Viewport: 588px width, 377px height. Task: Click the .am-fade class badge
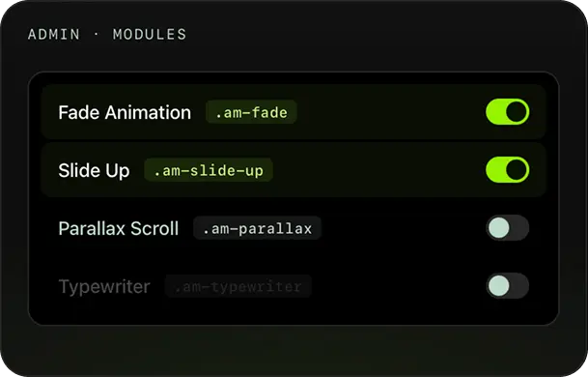point(251,112)
